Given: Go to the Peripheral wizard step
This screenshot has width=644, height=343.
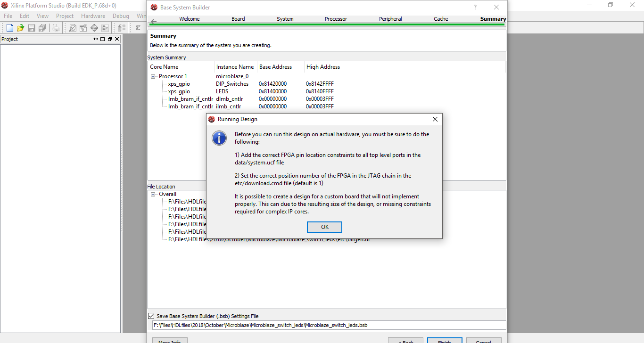Looking at the screenshot, I should point(390,19).
